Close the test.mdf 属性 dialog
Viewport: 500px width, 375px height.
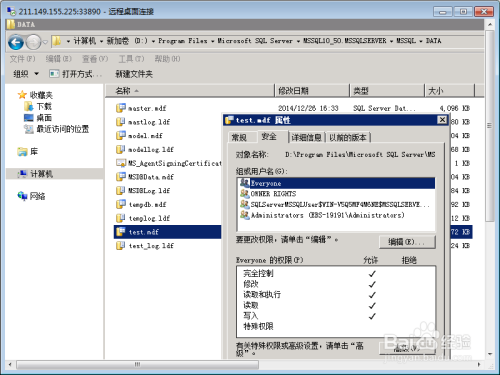pyautogui.click(x=442, y=120)
